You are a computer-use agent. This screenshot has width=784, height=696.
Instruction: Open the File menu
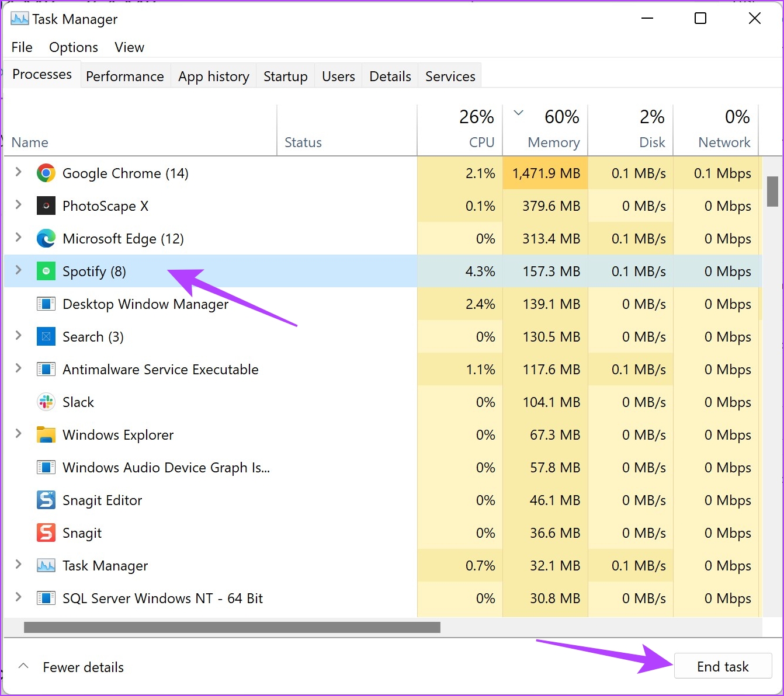(22, 47)
